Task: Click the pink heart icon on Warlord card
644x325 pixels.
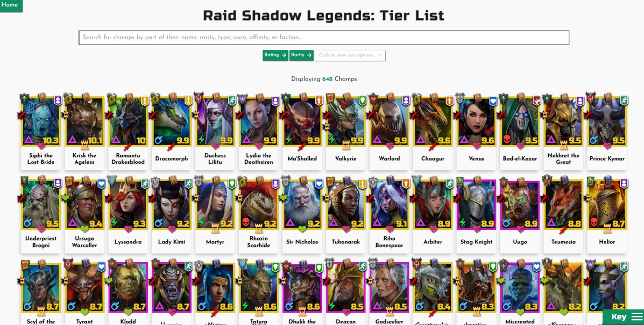Action: point(390,146)
